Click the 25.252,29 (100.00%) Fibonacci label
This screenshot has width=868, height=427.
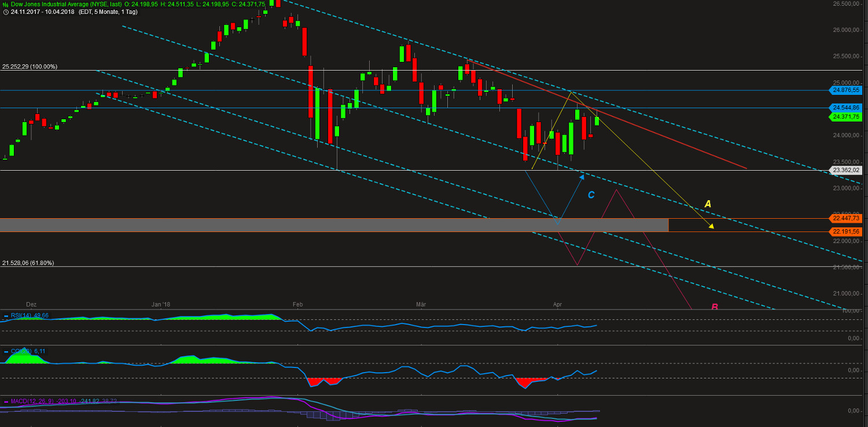point(30,67)
